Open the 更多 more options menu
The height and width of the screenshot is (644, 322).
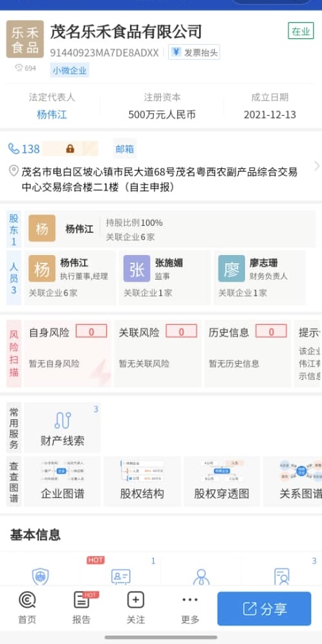coord(190,608)
